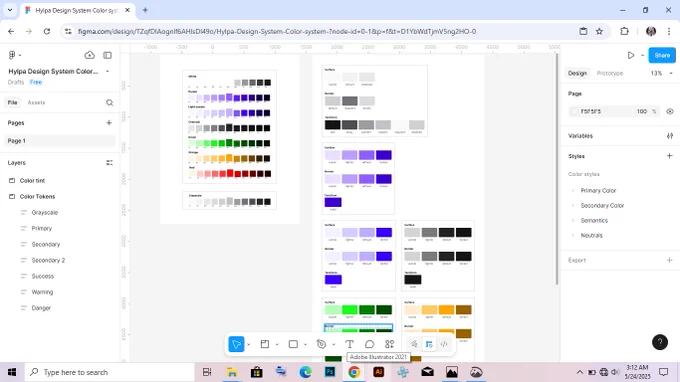
Task: Switch to Draw mode icon
Action: pos(414,344)
